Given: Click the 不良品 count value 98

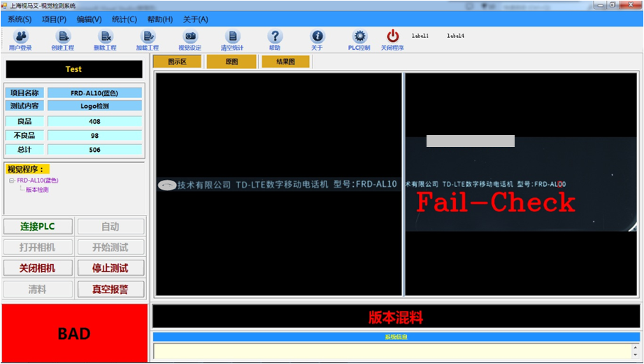Looking at the screenshot, I should click(94, 135).
